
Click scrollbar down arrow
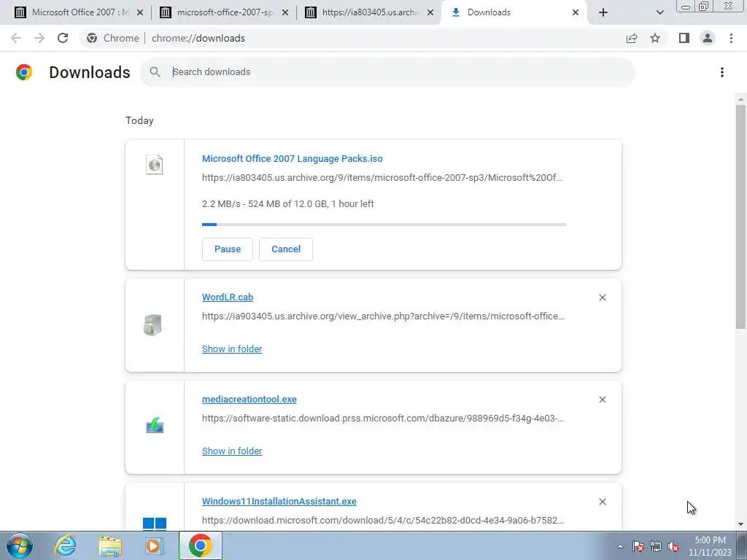[740, 524]
